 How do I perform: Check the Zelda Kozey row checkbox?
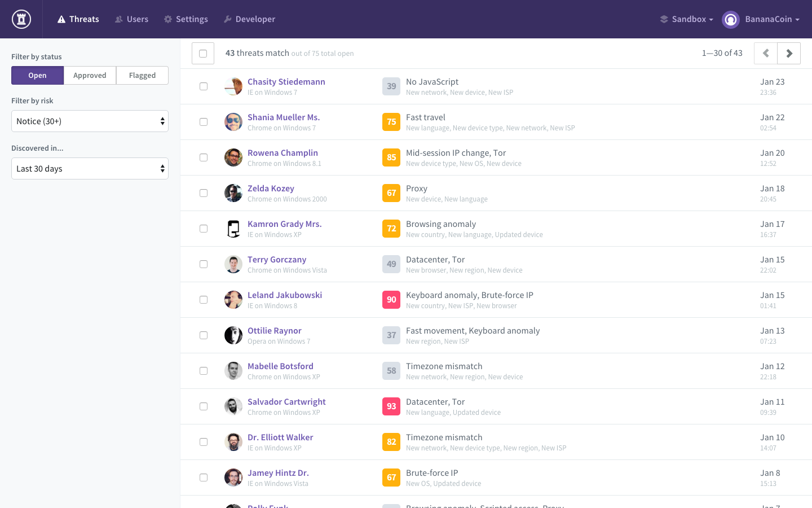[x=204, y=193]
